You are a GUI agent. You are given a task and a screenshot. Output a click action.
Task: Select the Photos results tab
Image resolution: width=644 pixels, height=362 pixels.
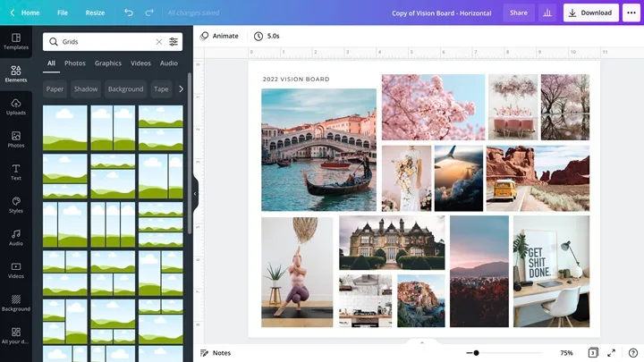(x=75, y=63)
